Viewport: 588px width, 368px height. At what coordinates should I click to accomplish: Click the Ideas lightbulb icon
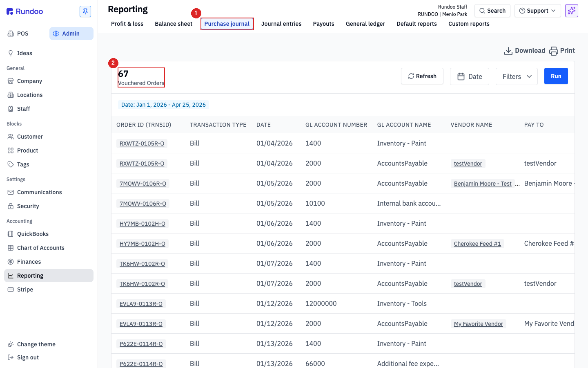coord(11,53)
